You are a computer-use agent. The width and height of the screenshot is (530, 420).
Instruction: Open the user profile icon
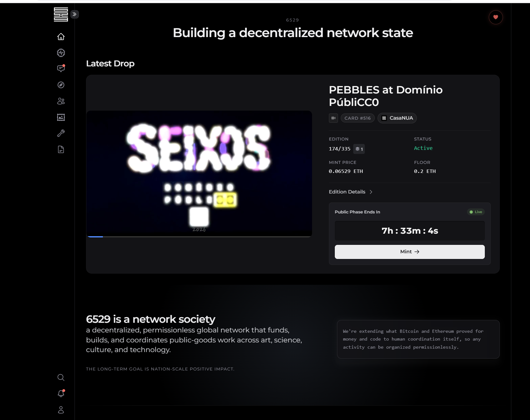[61, 410]
